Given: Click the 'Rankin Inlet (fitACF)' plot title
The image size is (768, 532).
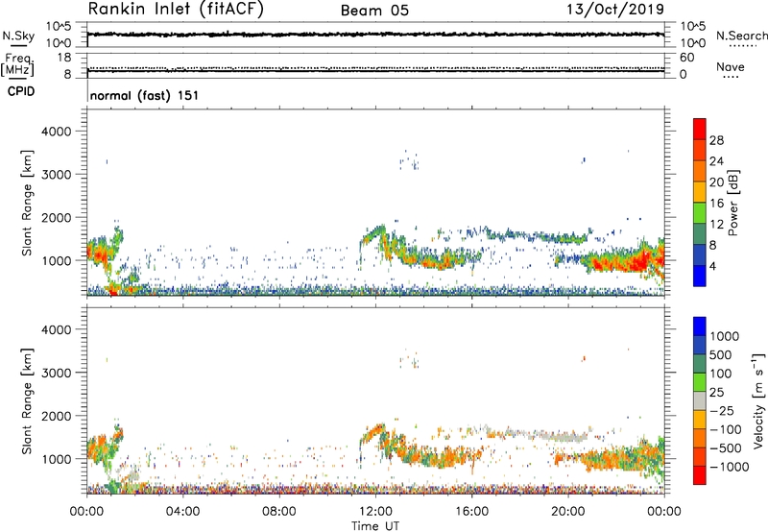Looking at the screenshot, I should pyautogui.click(x=176, y=10).
